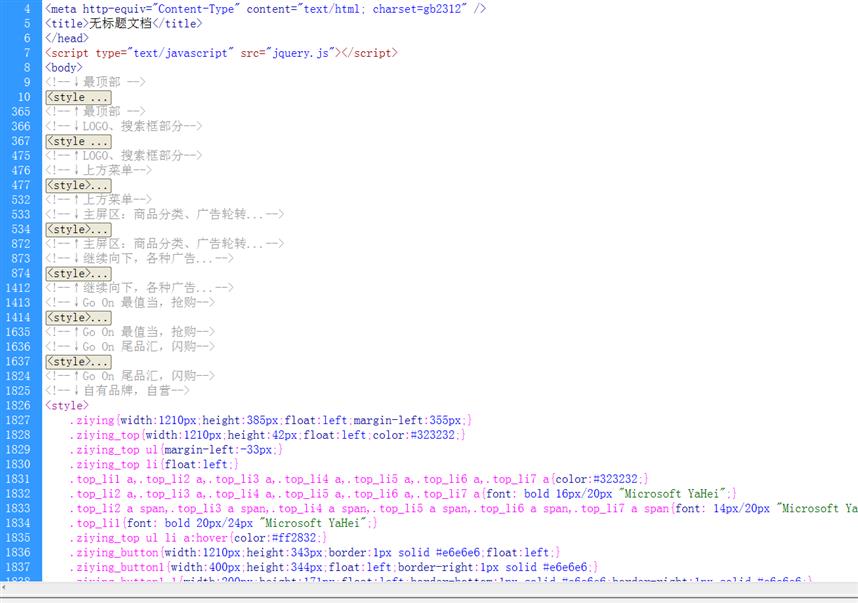Screen dimensions: 858x603
Task: Select the ↑继续向下，各种广告 comment on line 1412
Action: click(x=140, y=288)
